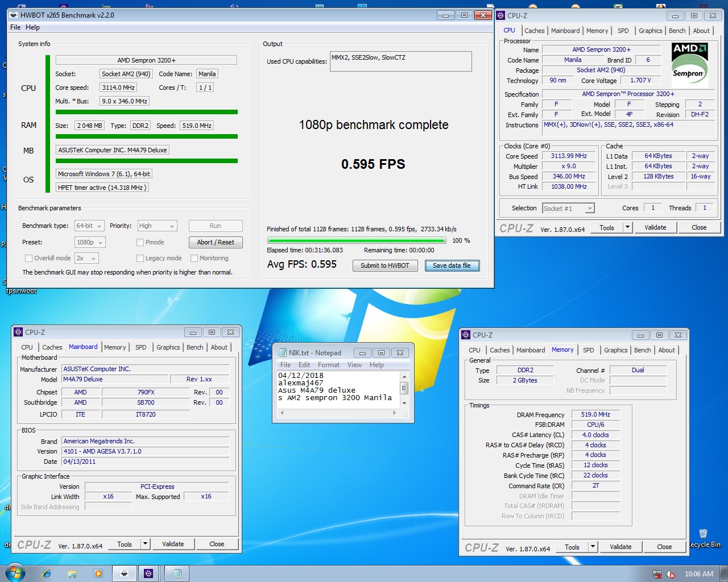Click the DRAM Frequency 519.0 MHz value
Screen dimensions: 728x582
point(595,415)
